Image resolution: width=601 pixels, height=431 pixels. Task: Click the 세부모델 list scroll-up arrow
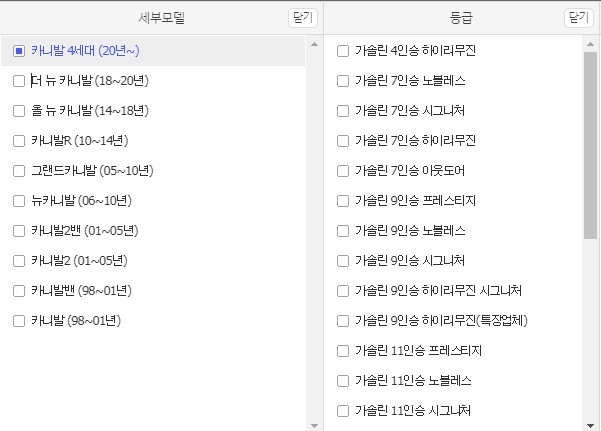point(314,44)
